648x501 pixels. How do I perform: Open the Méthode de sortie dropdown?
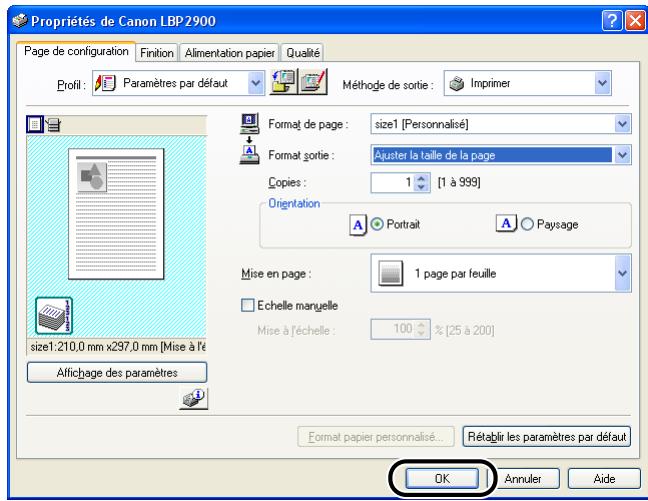pyautogui.click(x=602, y=83)
